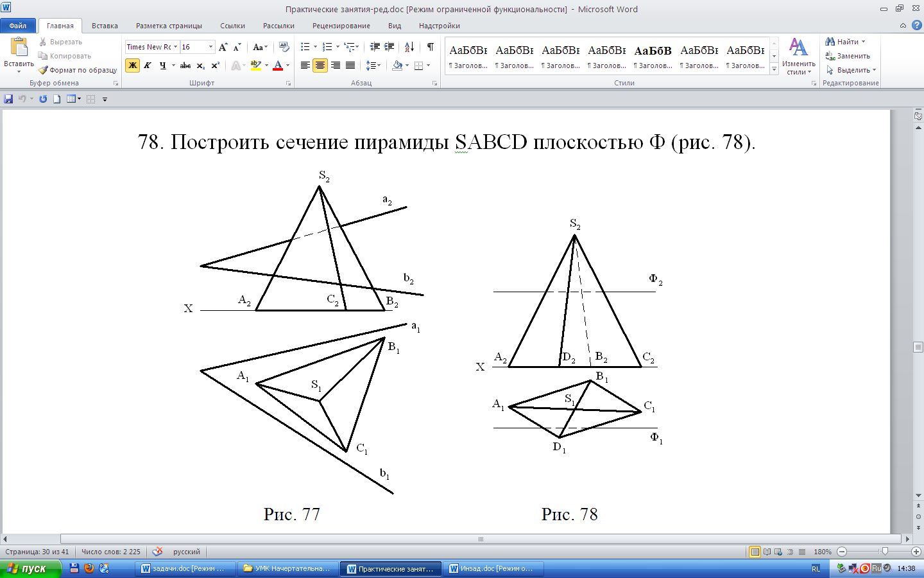Image resolution: width=924 pixels, height=578 pixels.
Task: Switch to Инзад.doc in the taskbar
Action: 493,568
